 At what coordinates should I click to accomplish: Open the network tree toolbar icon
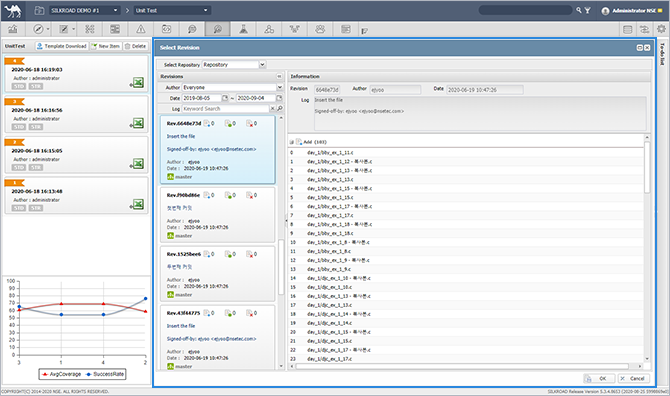click(294, 29)
